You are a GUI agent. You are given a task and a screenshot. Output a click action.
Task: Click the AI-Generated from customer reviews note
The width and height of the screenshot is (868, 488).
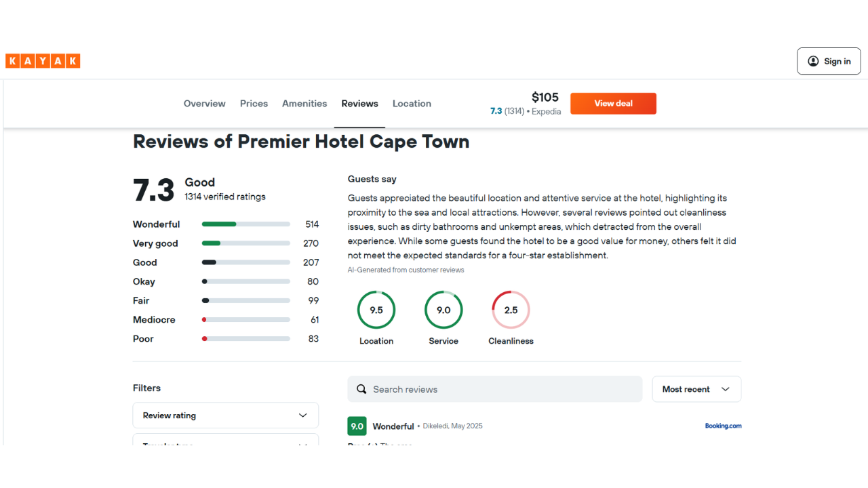pyautogui.click(x=406, y=270)
